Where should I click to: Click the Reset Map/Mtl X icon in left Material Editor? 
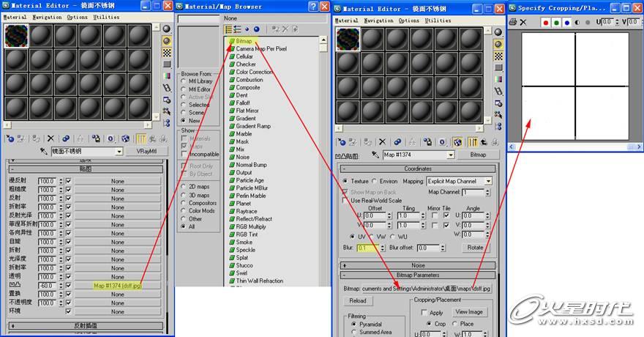[x=50, y=139]
